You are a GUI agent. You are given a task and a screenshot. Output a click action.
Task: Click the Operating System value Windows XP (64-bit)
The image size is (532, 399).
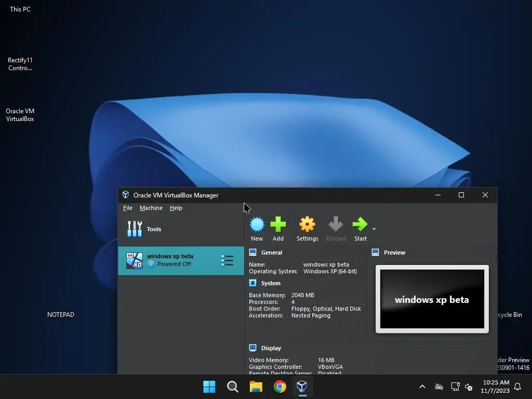(330, 271)
